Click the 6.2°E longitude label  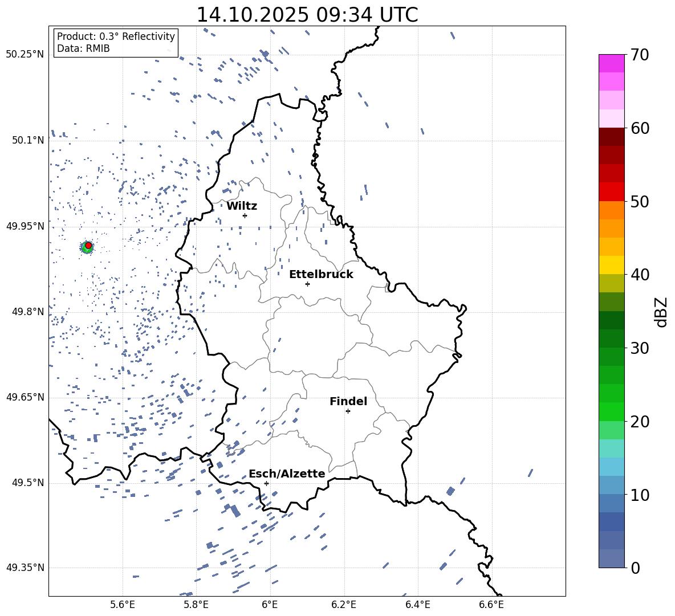click(344, 605)
